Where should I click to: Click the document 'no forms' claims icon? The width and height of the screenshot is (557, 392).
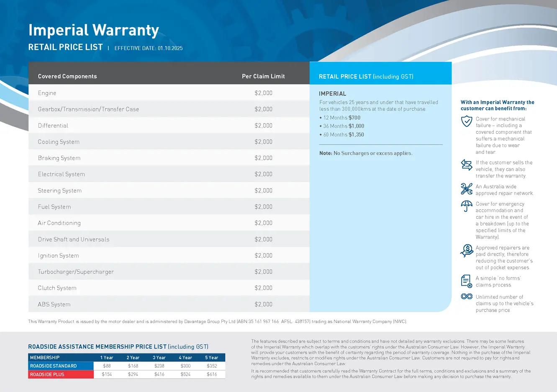467,281
